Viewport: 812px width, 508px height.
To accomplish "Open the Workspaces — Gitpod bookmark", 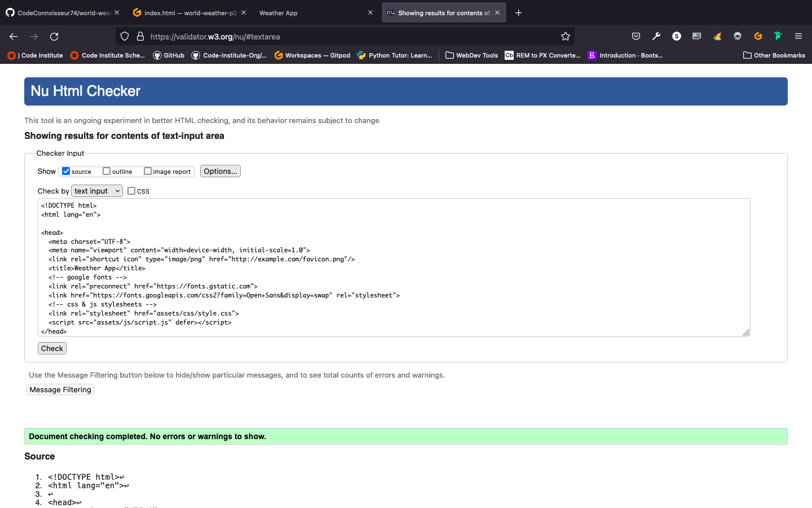I will 312,55.
